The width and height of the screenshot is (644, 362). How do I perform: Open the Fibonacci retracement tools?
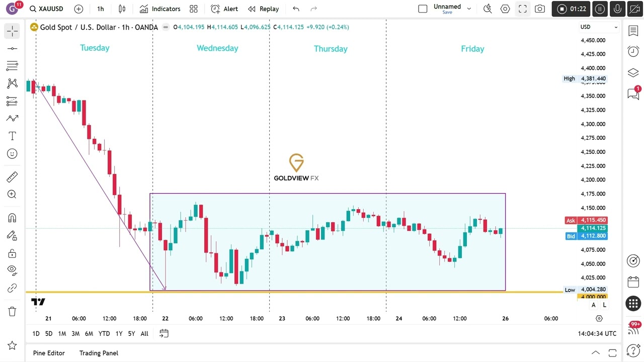(12, 66)
